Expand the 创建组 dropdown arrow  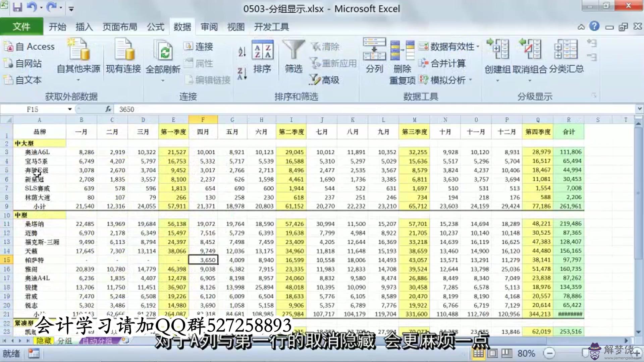click(x=497, y=80)
